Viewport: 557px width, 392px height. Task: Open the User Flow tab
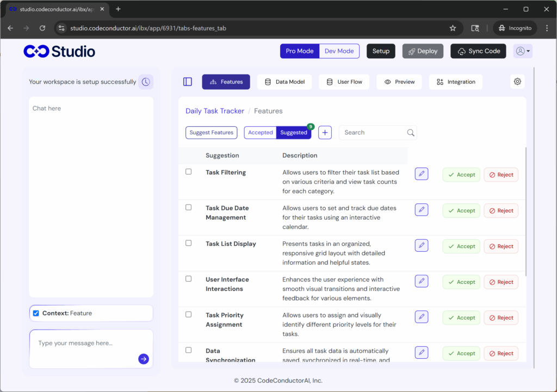pos(344,82)
